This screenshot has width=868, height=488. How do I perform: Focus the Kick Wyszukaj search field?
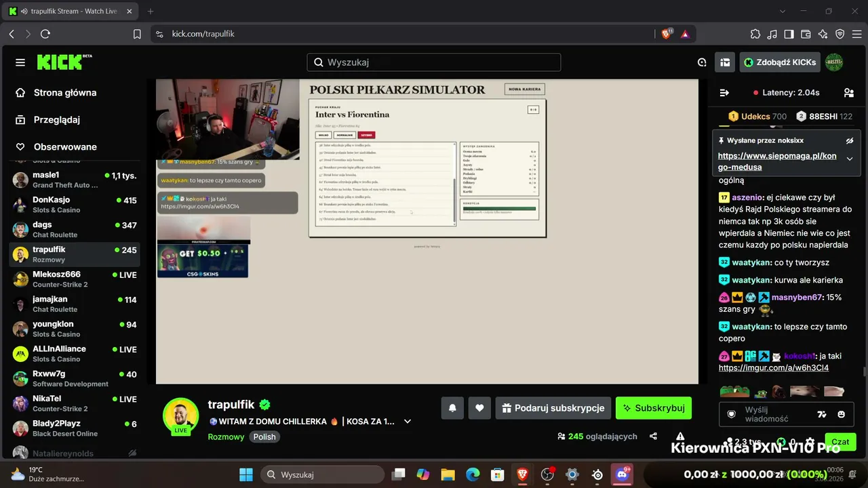[x=434, y=62]
